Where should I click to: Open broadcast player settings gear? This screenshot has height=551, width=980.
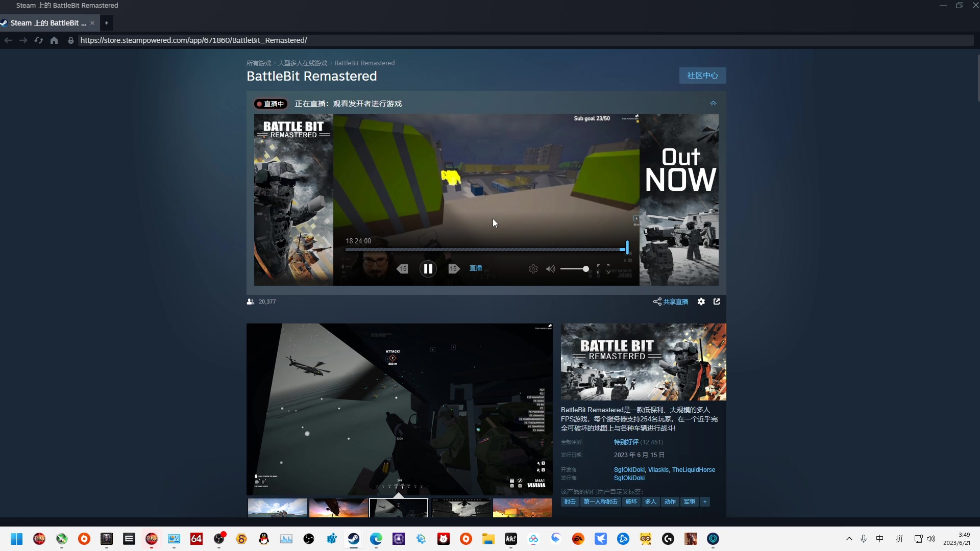coord(533,269)
